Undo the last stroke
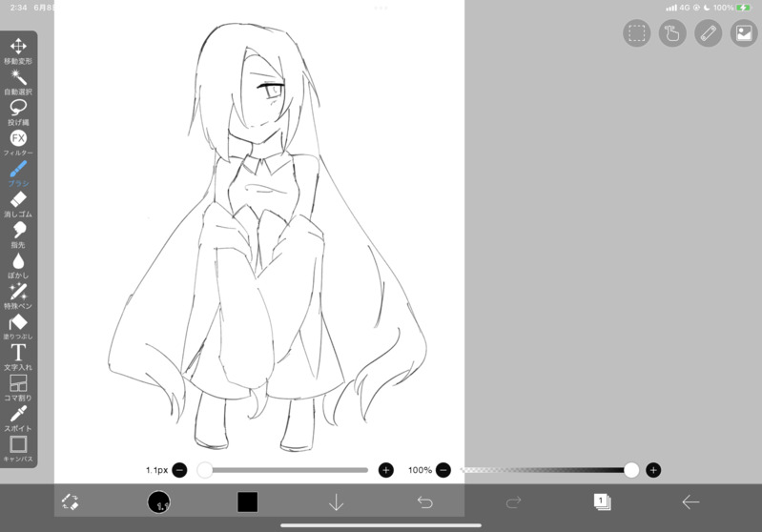 click(x=424, y=501)
